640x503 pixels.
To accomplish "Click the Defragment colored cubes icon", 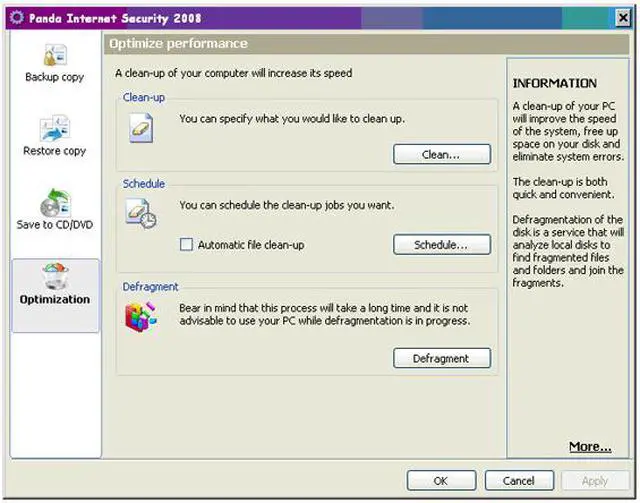I will 140,316.
